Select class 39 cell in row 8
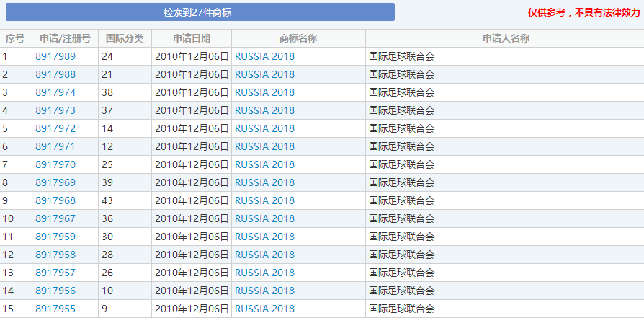 125,182
